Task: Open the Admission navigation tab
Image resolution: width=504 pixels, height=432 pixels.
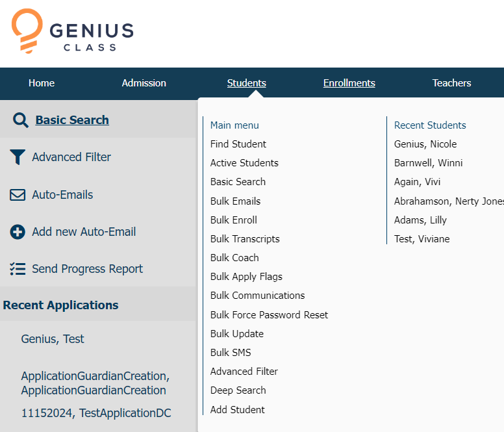Action: [144, 83]
